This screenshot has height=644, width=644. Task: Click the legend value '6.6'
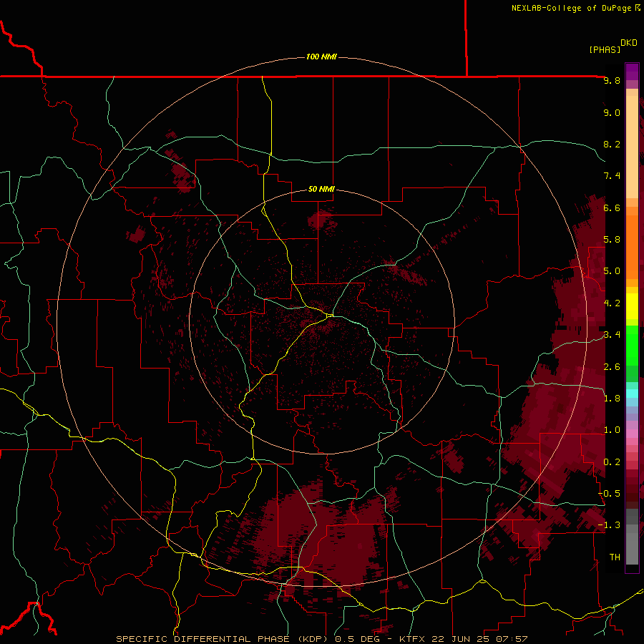(x=612, y=208)
